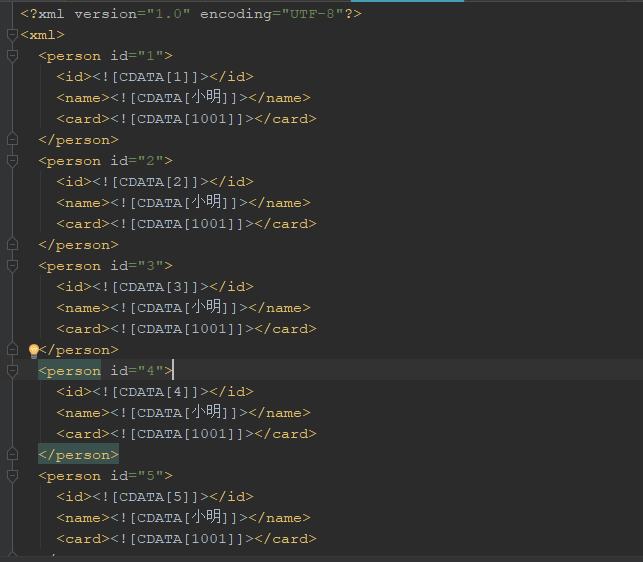
Task: Fold at closing tag of person 1
Action: tap(12, 139)
